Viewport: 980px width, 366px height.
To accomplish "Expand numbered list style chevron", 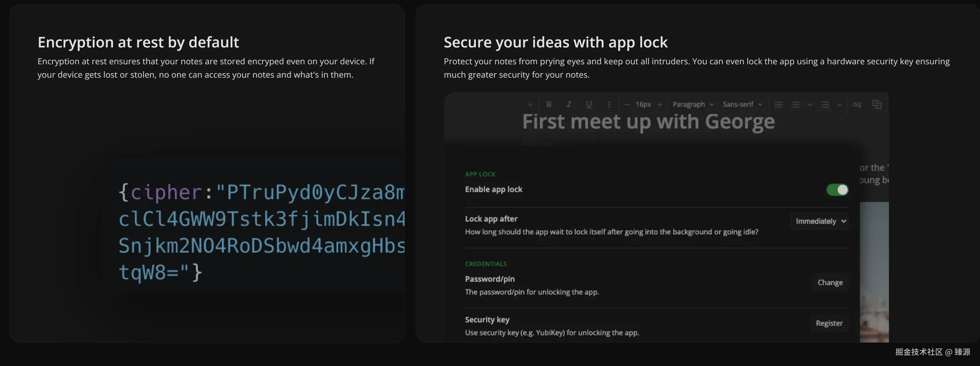I will [x=810, y=104].
